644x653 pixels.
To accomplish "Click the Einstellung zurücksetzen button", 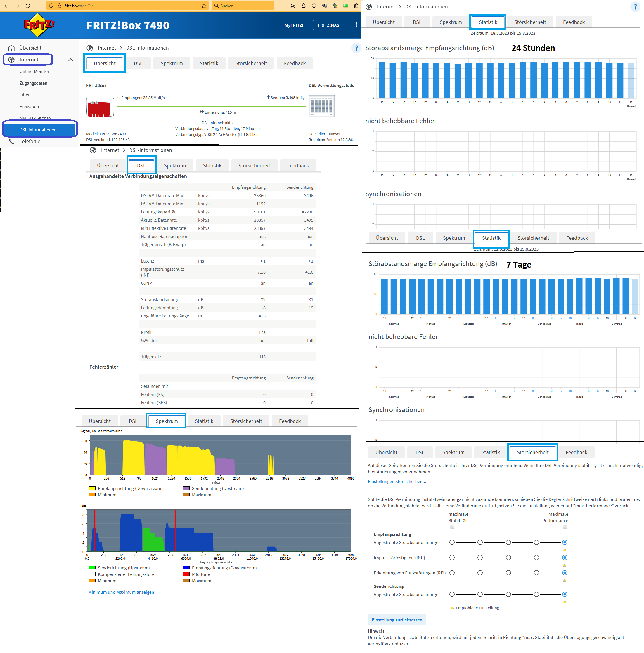I will point(397,619).
